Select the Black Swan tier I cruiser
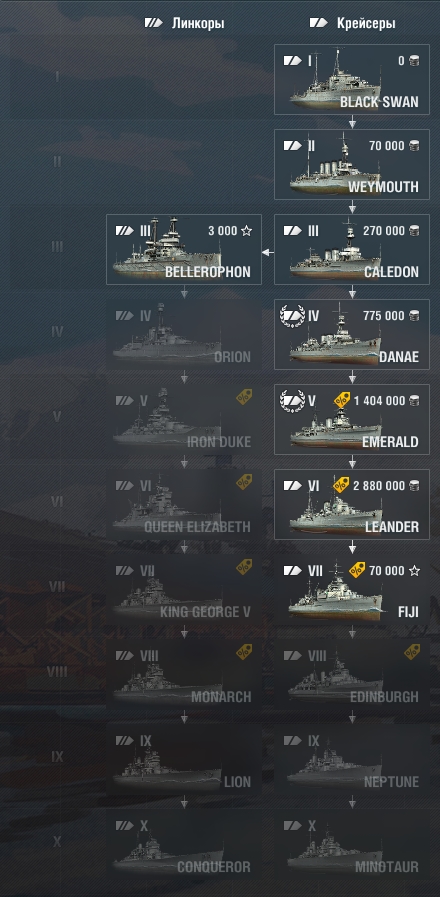The width and height of the screenshot is (440, 897). pos(352,80)
